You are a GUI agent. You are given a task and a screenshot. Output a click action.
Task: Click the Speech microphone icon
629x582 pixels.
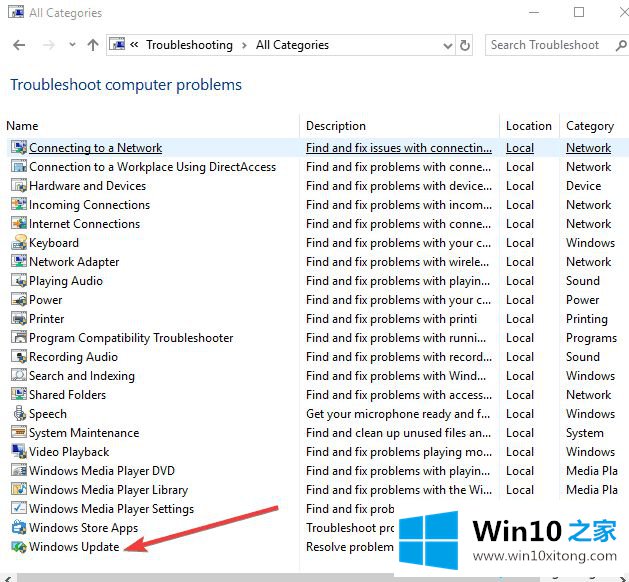19,414
